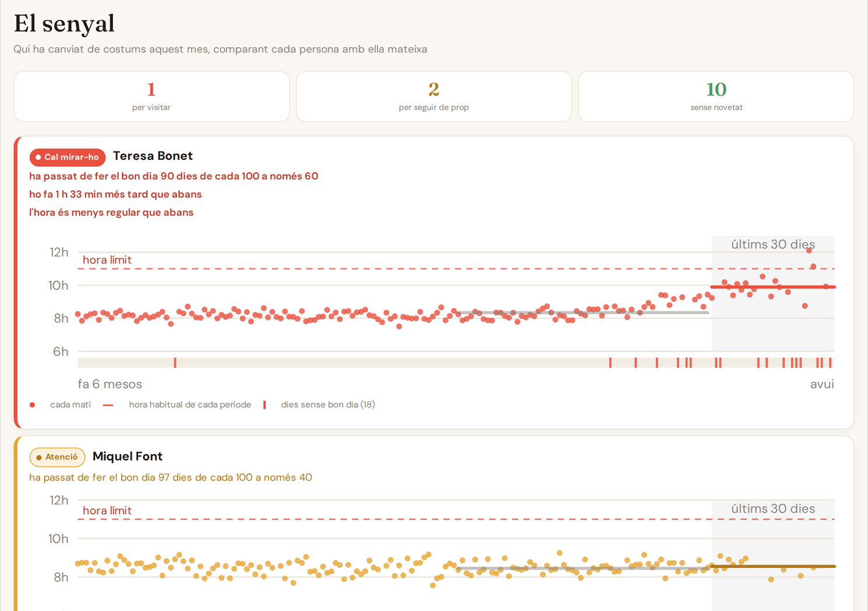This screenshot has width=868, height=611.
Task: Click the "fa 6 mesos" timeline start label
Action: click(110, 384)
